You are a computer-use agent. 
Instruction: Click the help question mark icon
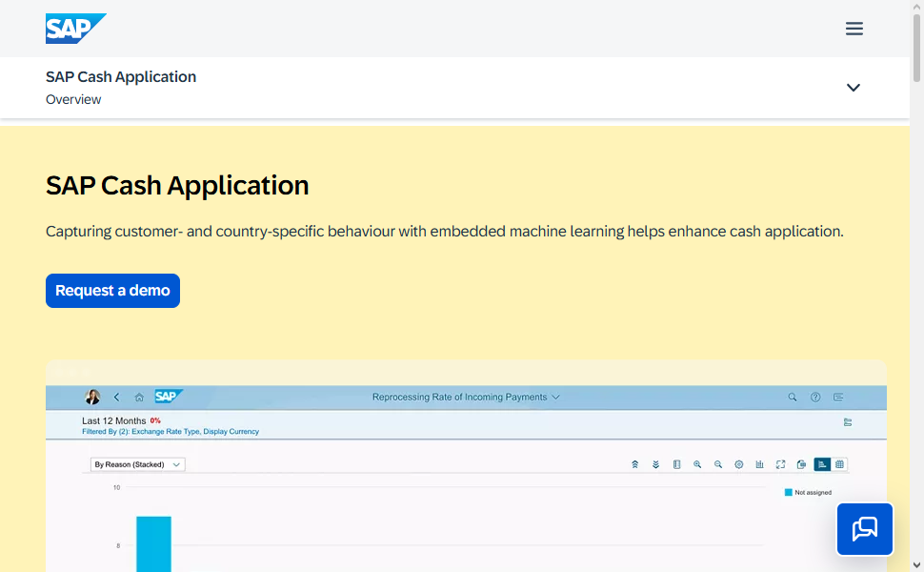(815, 397)
